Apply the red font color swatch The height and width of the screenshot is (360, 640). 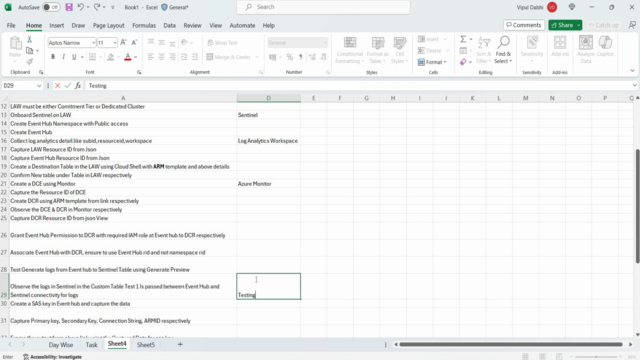pos(128,57)
